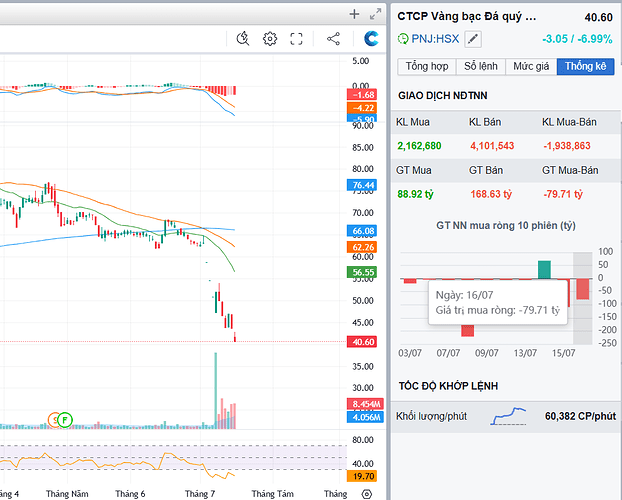
Task: Click KL Mua value 2,162,680
Action: click(419, 146)
